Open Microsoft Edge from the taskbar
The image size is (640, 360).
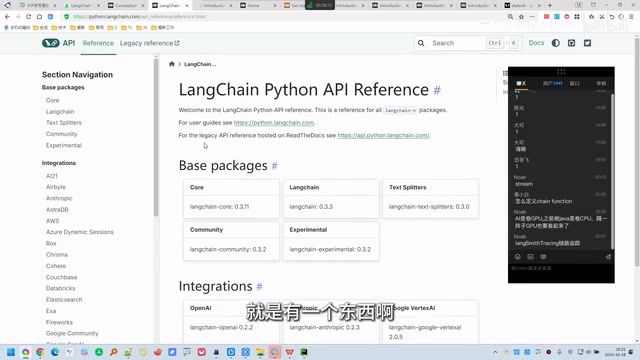point(55,352)
